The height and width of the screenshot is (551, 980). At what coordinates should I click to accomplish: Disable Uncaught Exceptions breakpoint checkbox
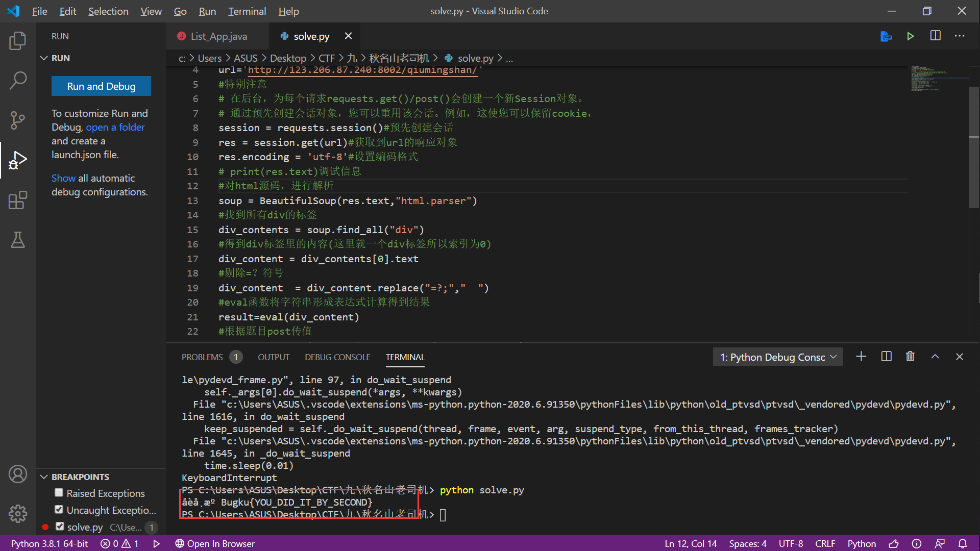click(59, 510)
